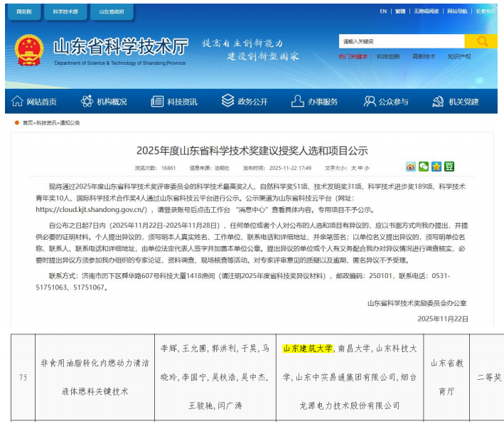Open the 科技资讯 navigation item
The height and width of the screenshot is (424, 504).
coord(175,102)
